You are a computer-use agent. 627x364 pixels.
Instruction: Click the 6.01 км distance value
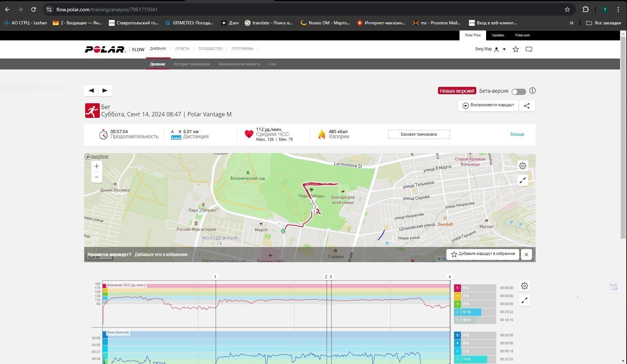click(191, 132)
